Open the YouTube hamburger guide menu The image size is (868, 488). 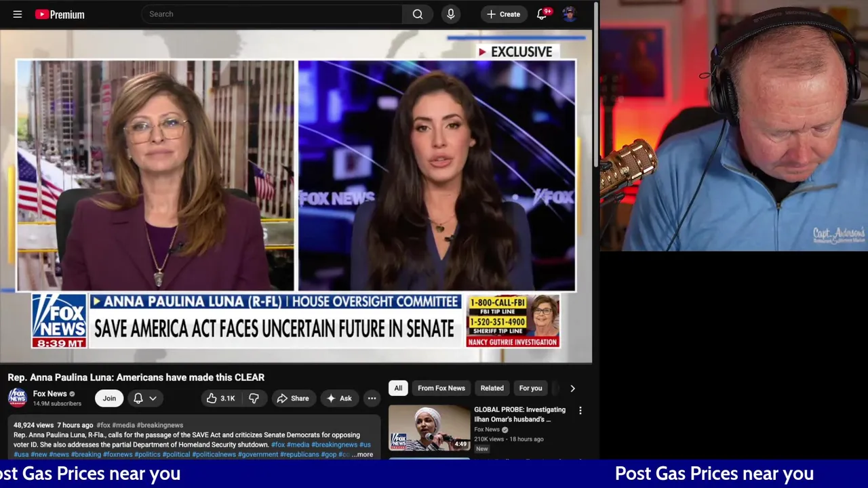click(18, 14)
